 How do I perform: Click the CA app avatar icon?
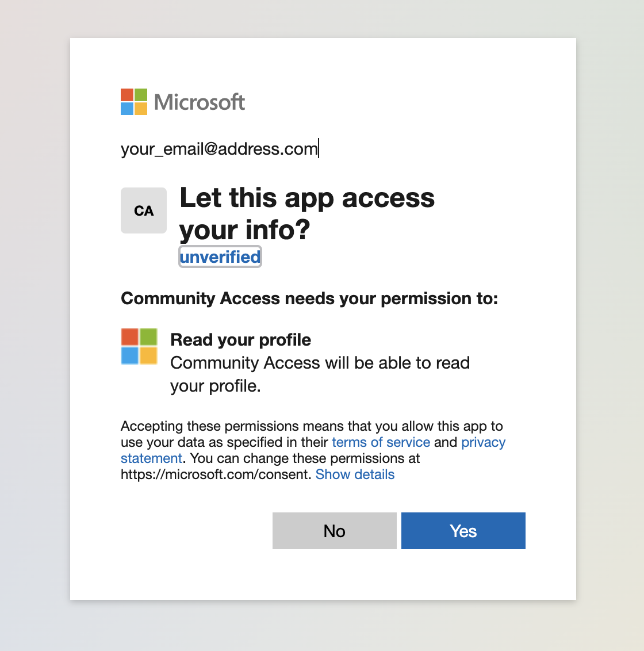(144, 210)
